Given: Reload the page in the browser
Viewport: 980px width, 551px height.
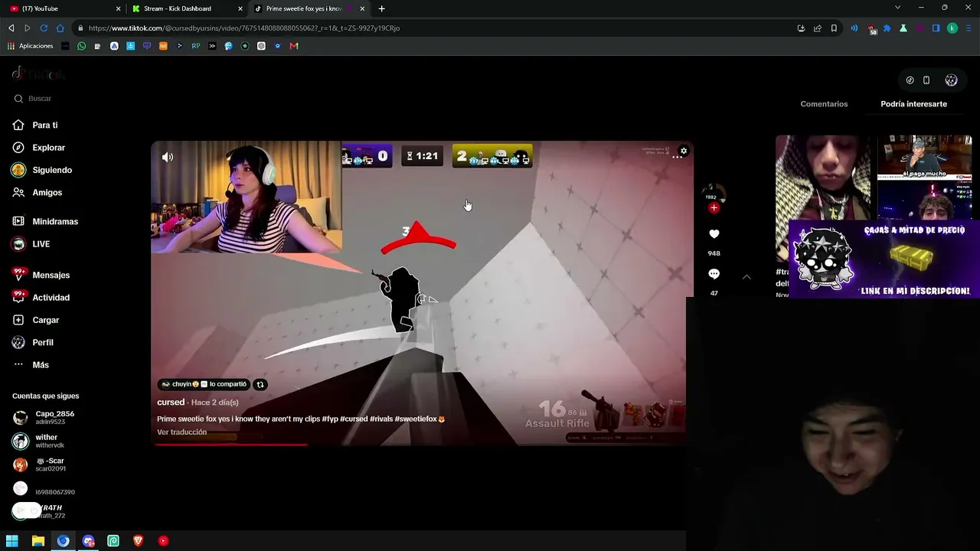Looking at the screenshot, I should point(44,28).
